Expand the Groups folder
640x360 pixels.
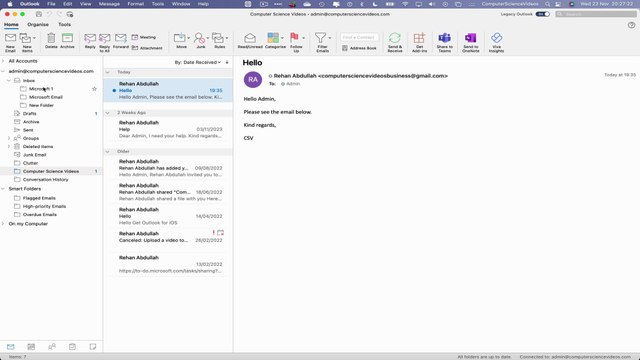[x=9, y=138]
